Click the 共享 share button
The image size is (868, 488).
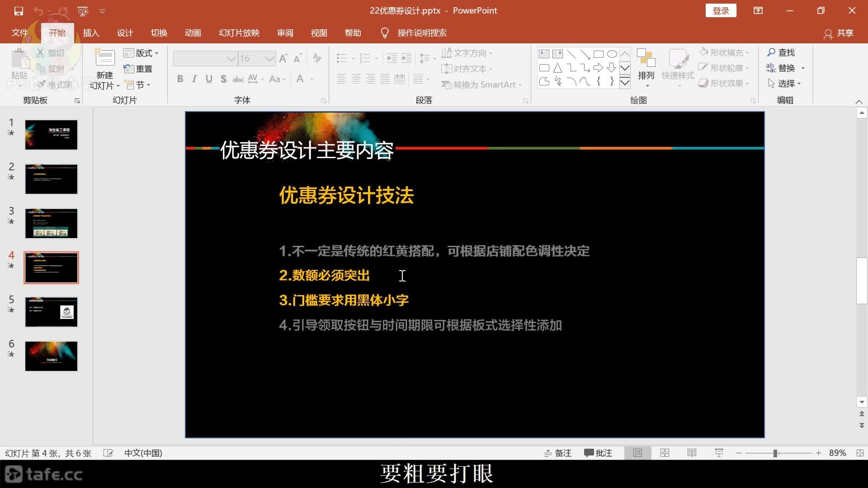click(x=839, y=33)
